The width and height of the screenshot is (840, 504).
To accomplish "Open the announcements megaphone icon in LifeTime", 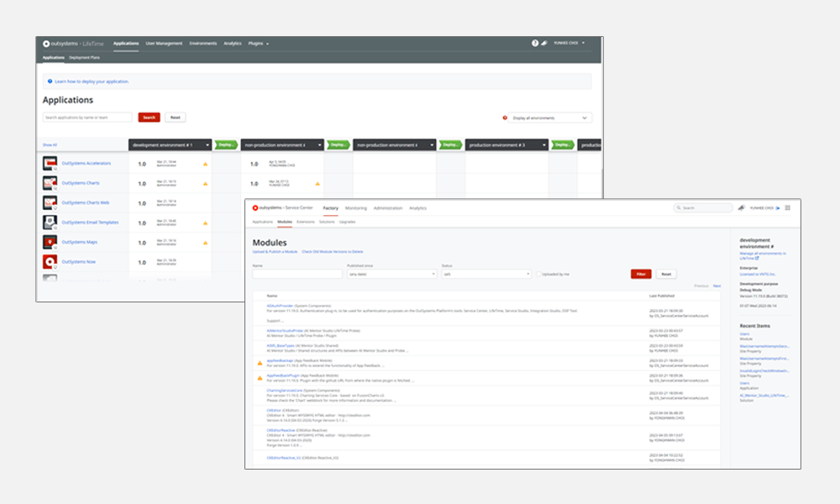I will pos(544,43).
